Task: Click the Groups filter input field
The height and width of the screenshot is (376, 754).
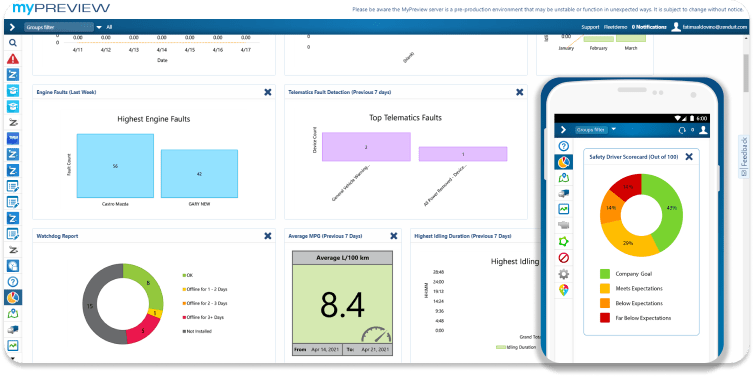Action: click(x=59, y=27)
